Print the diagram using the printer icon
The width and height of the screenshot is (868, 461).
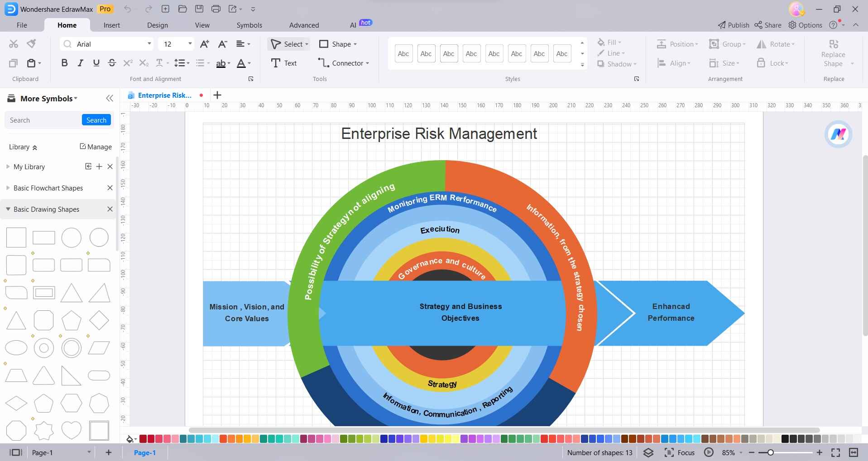coord(216,9)
